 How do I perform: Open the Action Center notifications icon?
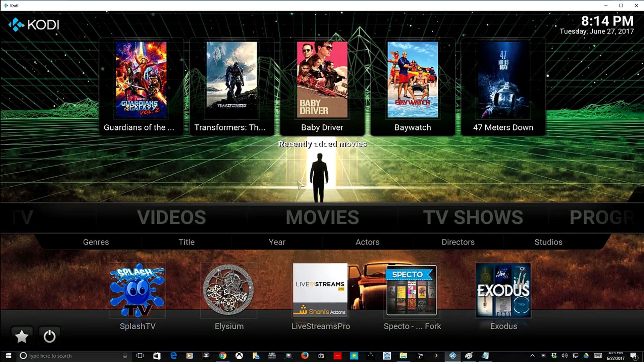(x=634, y=356)
